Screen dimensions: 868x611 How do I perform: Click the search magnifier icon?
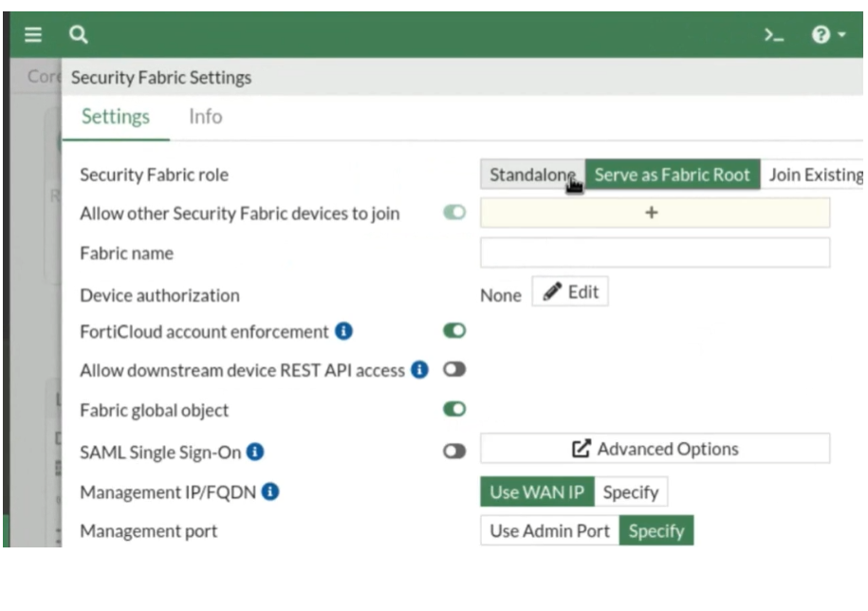click(x=78, y=35)
